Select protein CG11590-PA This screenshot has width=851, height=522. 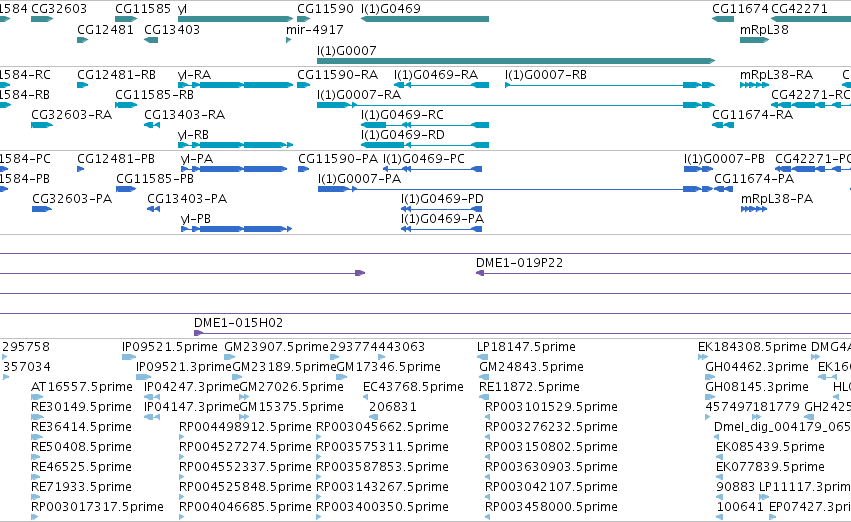click(x=338, y=159)
